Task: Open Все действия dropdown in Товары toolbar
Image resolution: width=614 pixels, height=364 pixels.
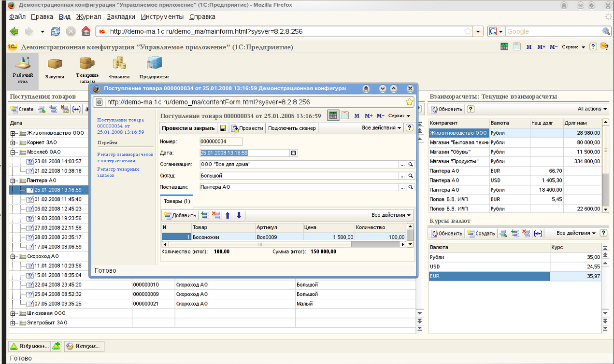Action: pyautogui.click(x=391, y=215)
